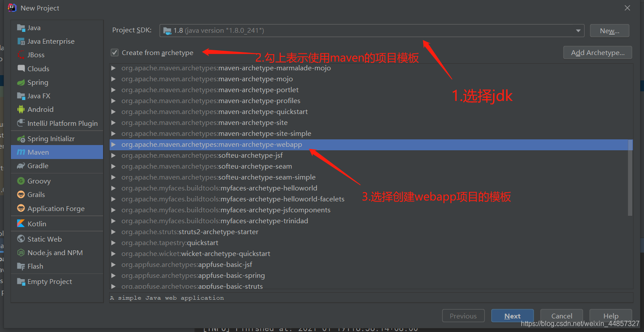
Task: Choose Java Enterprise project type
Action: point(57,41)
